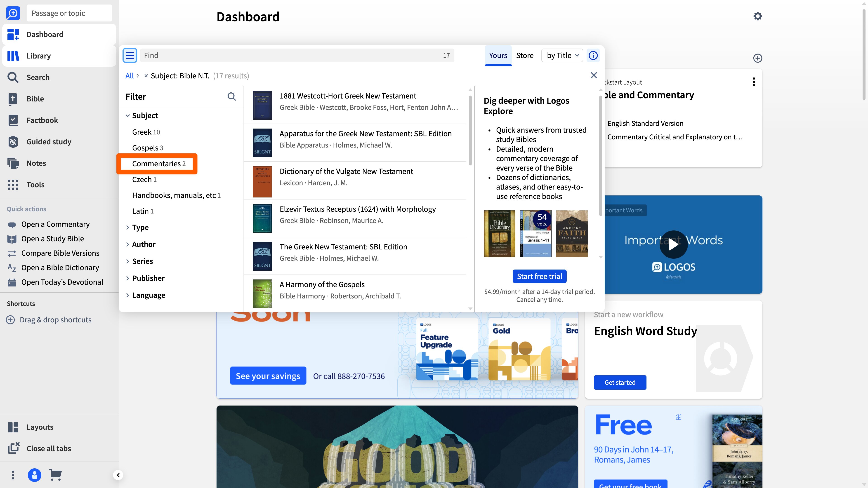
Task: Click the Start free trial button
Action: click(x=540, y=276)
